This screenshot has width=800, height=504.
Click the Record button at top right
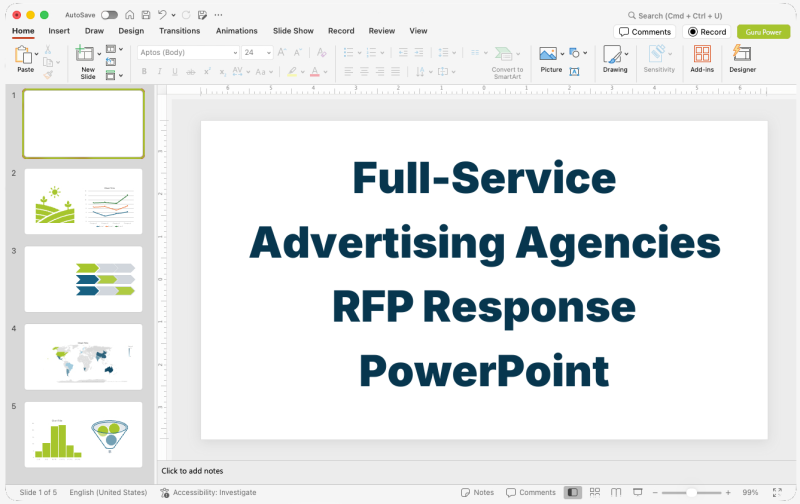tap(707, 32)
